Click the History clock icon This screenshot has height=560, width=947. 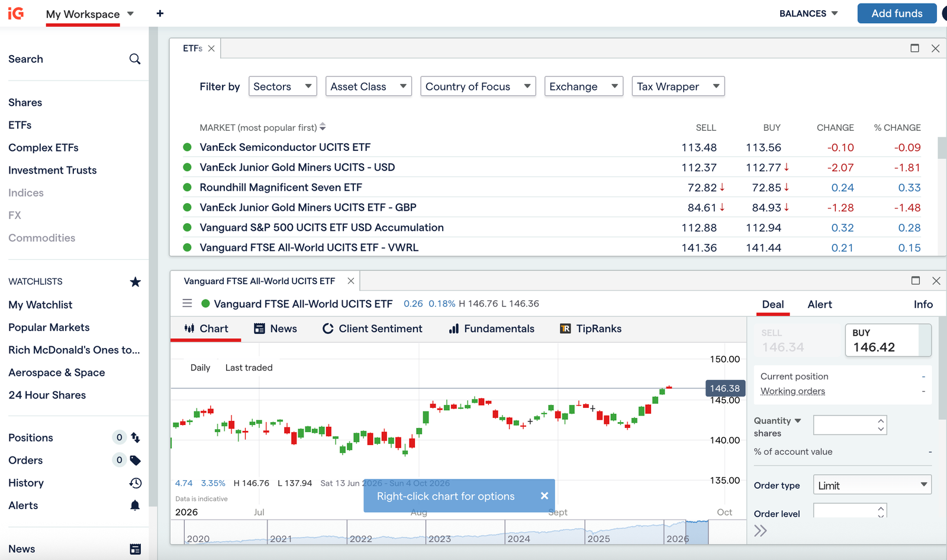coord(136,483)
